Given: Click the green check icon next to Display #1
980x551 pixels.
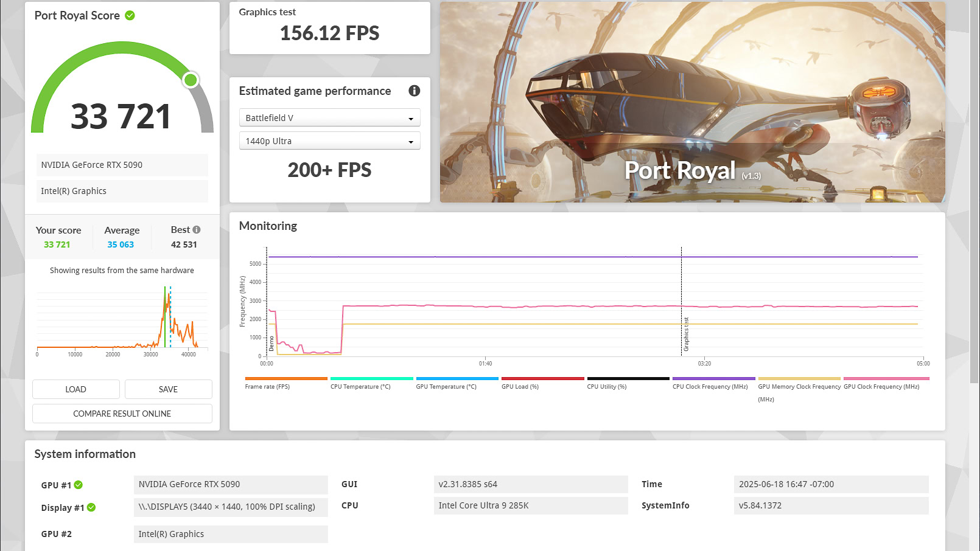Looking at the screenshot, I should [x=91, y=507].
